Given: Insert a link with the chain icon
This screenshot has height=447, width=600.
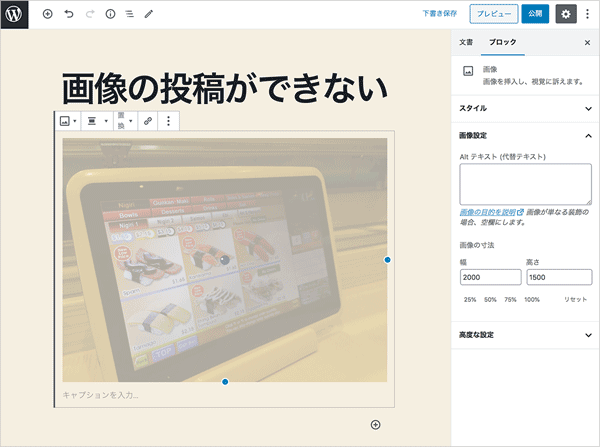Looking at the screenshot, I should [148, 121].
